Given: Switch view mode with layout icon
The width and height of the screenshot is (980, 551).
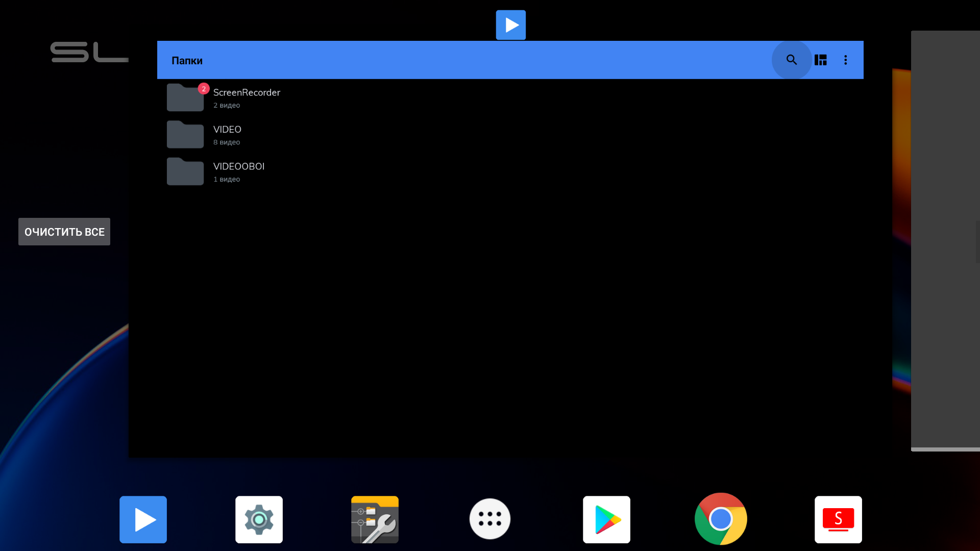Looking at the screenshot, I should [820, 60].
